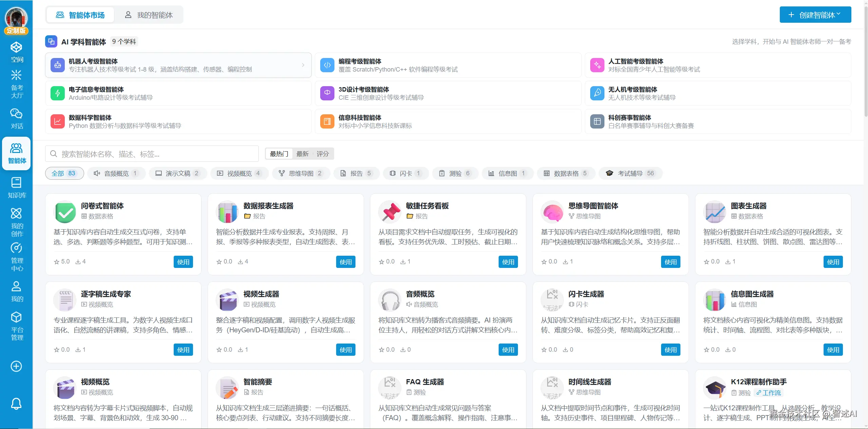868x429 pixels.
Task: Select the 思维导图 filter tab
Action: point(301,173)
